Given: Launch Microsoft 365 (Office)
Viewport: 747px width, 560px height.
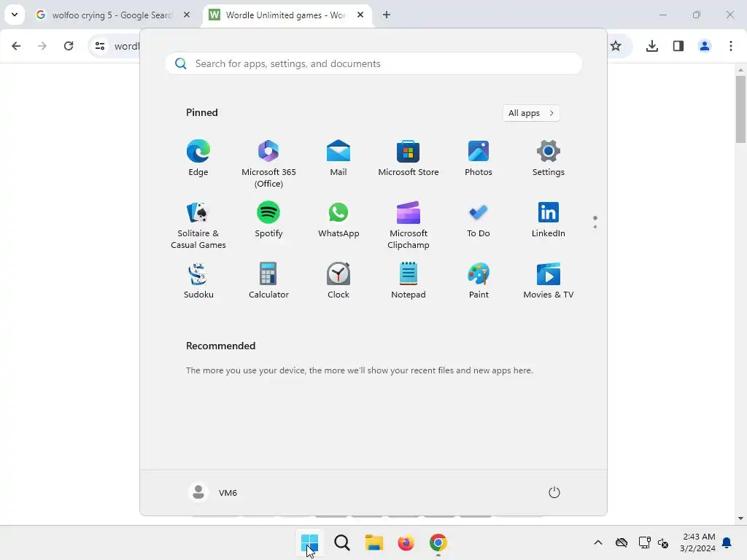Looking at the screenshot, I should pyautogui.click(x=268, y=164).
